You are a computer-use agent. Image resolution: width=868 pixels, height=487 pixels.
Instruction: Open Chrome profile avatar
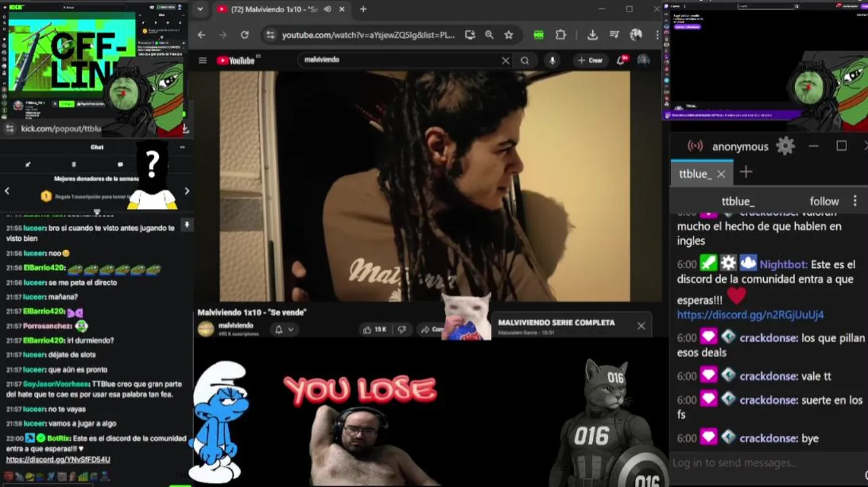pyautogui.click(x=635, y=34)
